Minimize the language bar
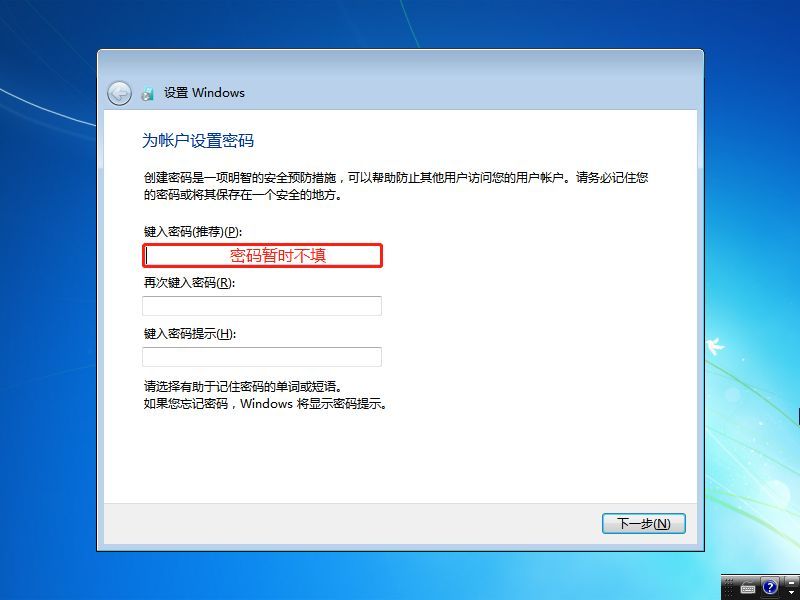Image resolution: width=800 pixels, height=600 pixels. click(x=791, y=583)
